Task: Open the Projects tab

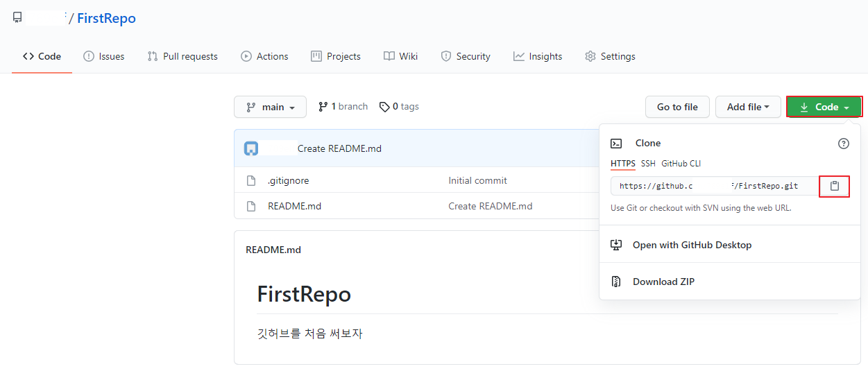Action: pyautogui.click(x=336, y=56)
